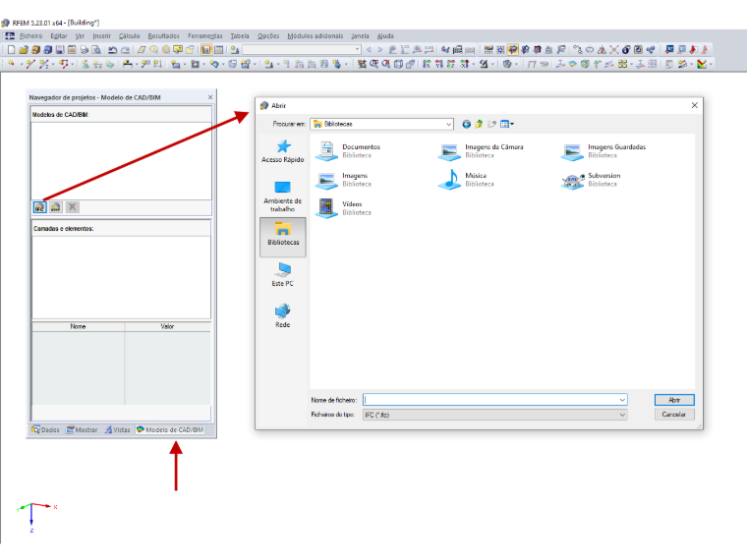The image size is (747, 560).
Task: Click the Abrir button
Action: (x=674, y=400)
